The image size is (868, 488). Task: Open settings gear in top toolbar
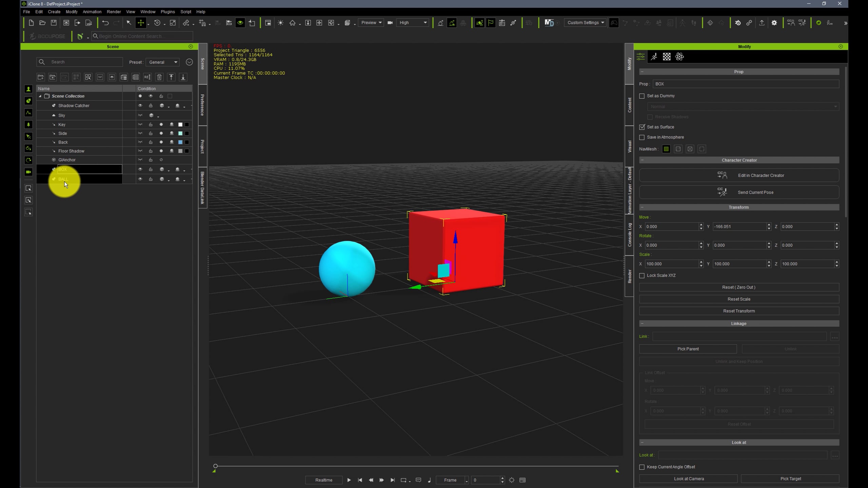[x=774, y=23]
